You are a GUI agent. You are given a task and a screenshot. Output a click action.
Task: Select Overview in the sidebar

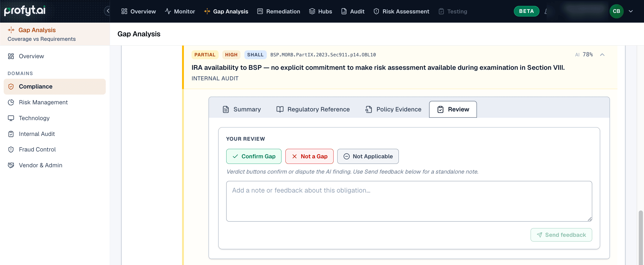tap(55, 56)
